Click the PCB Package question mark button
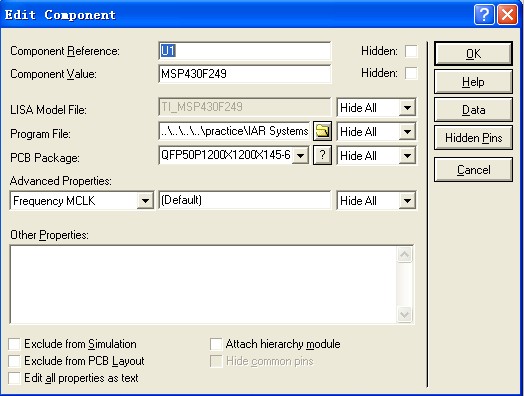 322,155
